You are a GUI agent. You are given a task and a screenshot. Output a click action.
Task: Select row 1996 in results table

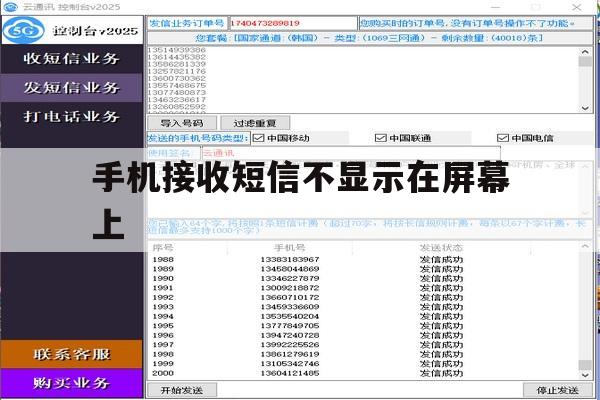click(364, 335)
